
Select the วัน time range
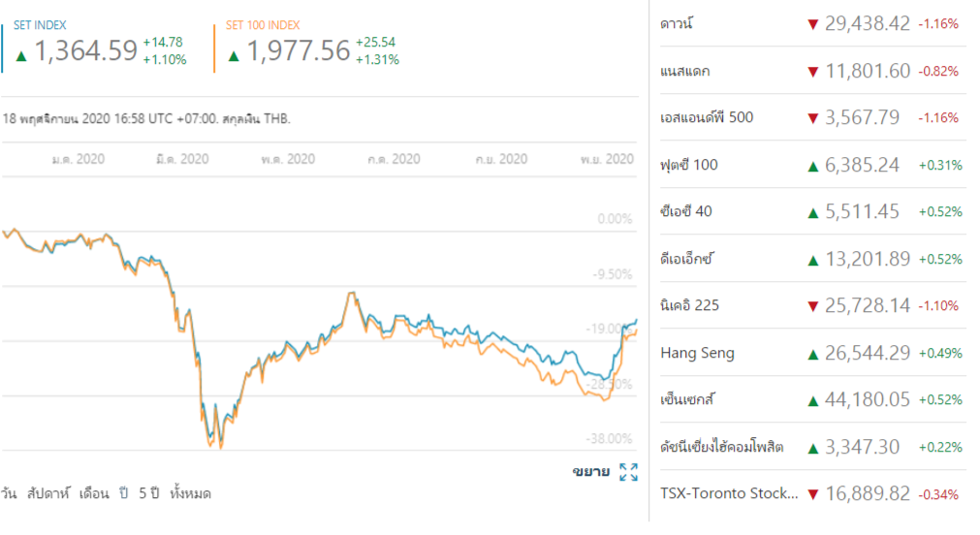[x=9, y=493]
